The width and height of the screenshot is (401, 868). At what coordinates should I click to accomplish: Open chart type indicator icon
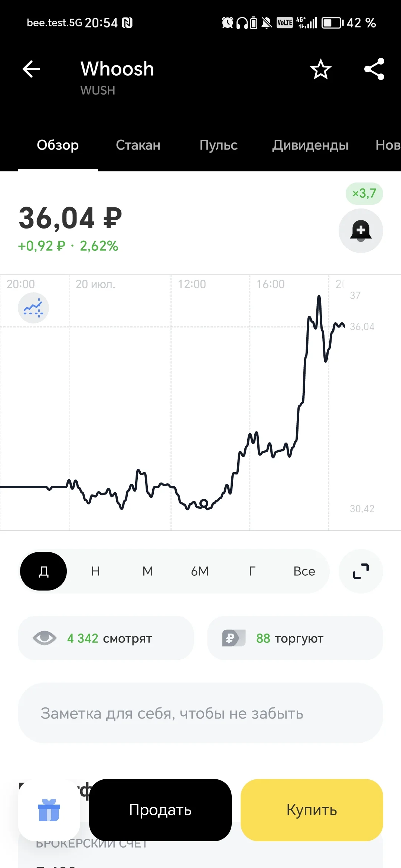(x=33, y=308)
